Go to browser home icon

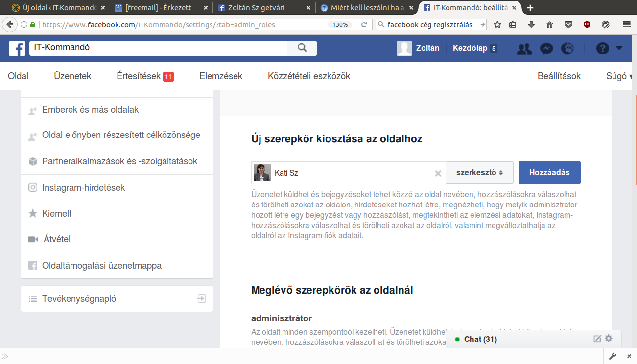(x=550, y=24)
